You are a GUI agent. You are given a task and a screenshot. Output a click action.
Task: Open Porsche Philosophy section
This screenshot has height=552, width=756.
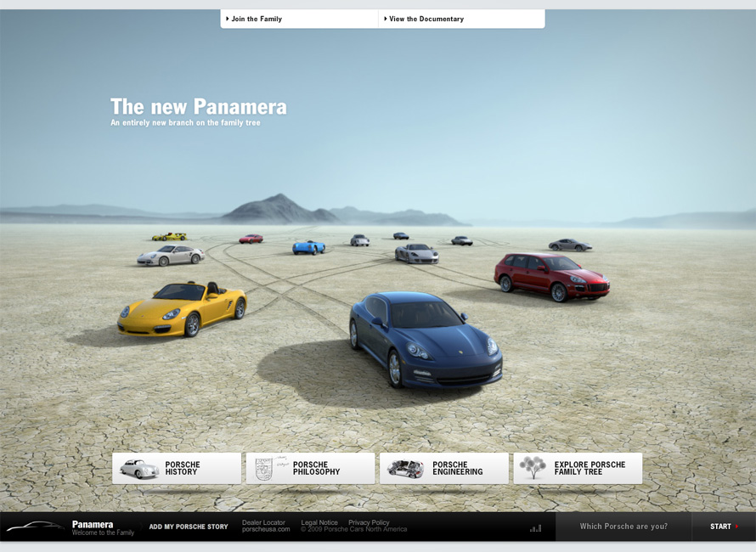tap(310, 468)
